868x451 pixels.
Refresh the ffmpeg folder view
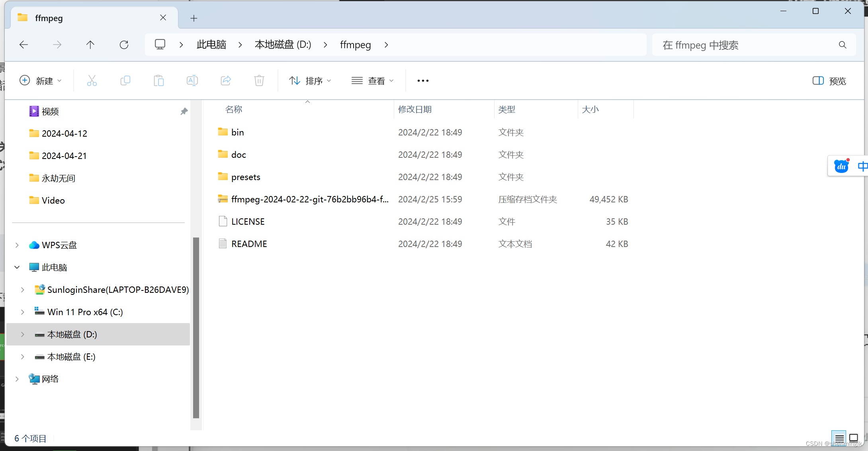(x=124, y=45)
